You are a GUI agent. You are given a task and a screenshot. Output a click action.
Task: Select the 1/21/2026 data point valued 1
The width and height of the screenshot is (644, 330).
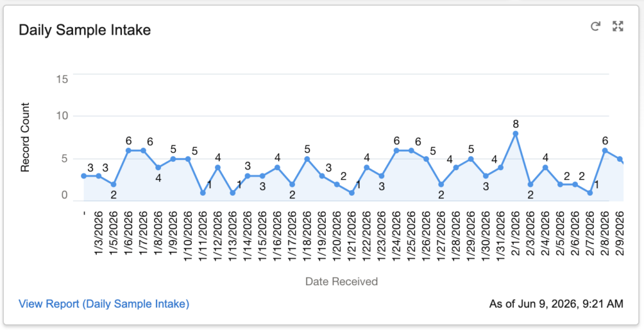[x=352, y=193]
